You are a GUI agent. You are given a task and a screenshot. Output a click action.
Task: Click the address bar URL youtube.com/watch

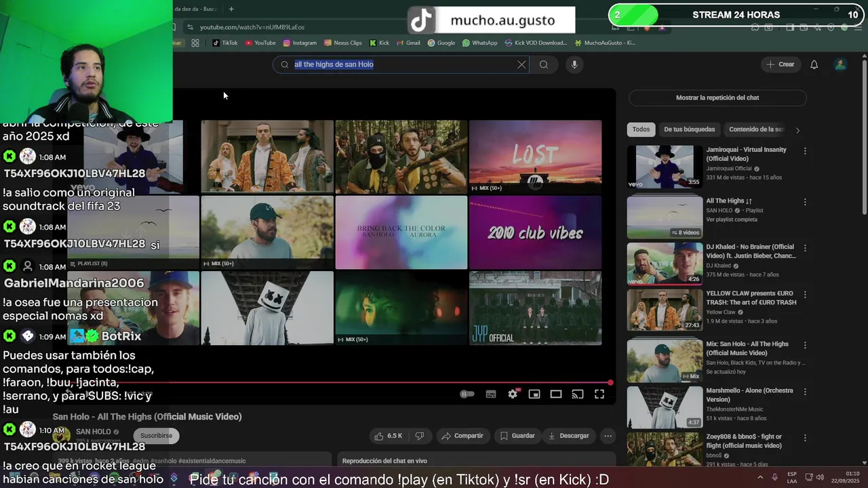pyautogui.click(x=252, y=27)
